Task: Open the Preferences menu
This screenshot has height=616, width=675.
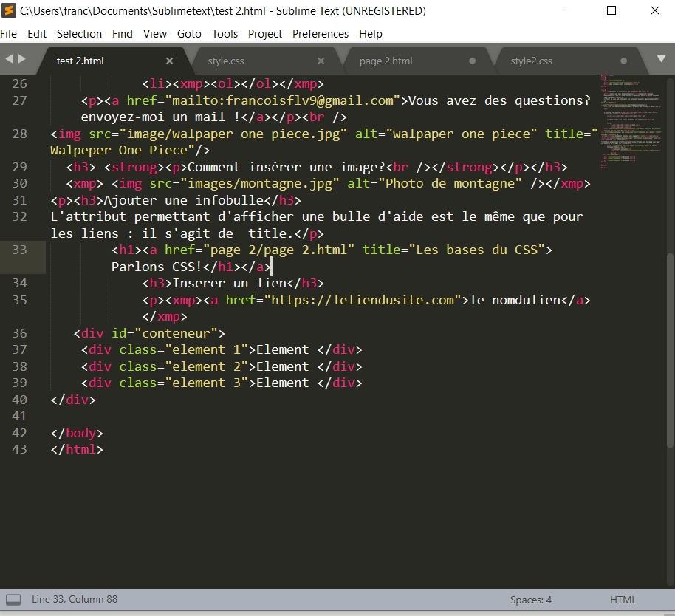Action: pos(320,33)
